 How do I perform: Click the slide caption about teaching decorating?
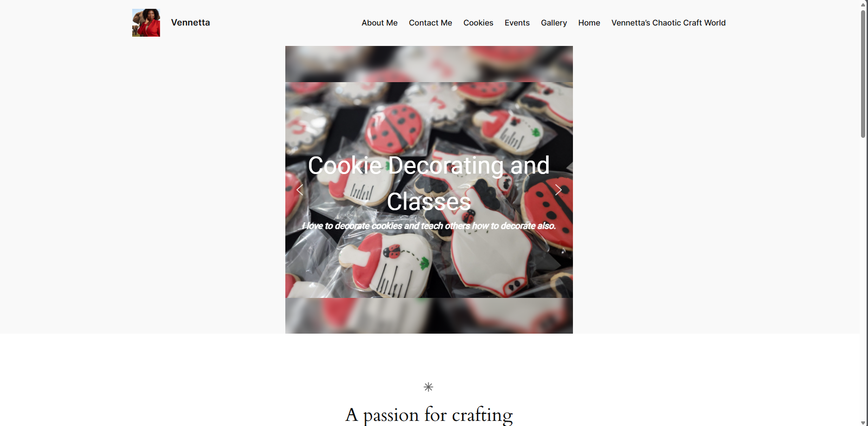pyautogui.click(x=429, y=226)
